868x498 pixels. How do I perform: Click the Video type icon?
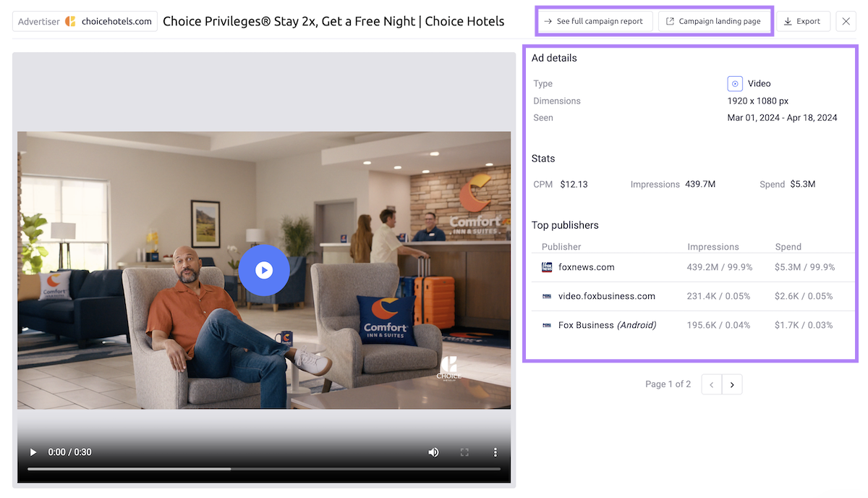click(x=735, y=84)
